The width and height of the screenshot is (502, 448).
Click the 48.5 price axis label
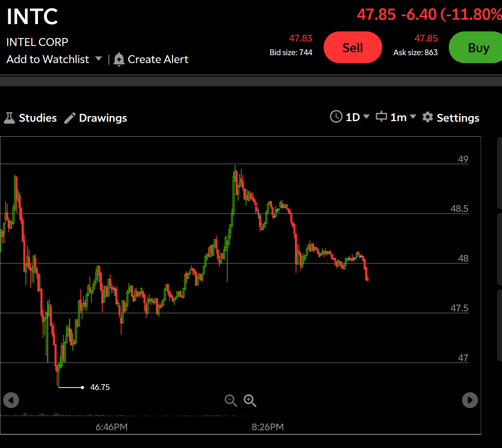pyautogui.click(x=460, y=209)
